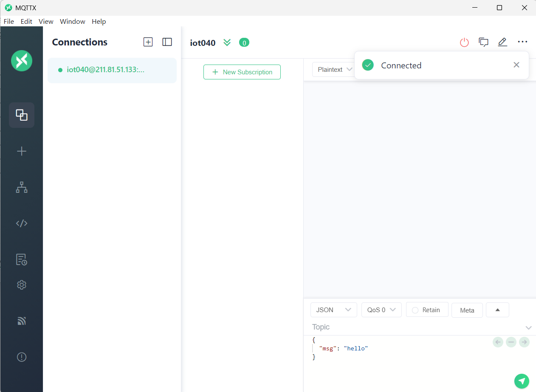Screen dimensions: 536x392
Task: Toggle the Retain option
Action: (x=427, y=310)
